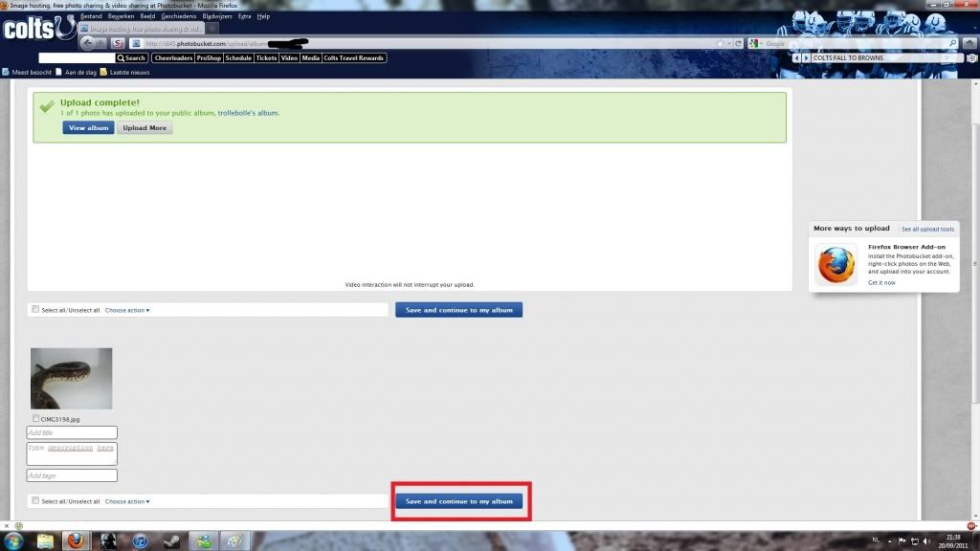Open trollebolle's album link
980x551 pixels.
tap(248, 113)
